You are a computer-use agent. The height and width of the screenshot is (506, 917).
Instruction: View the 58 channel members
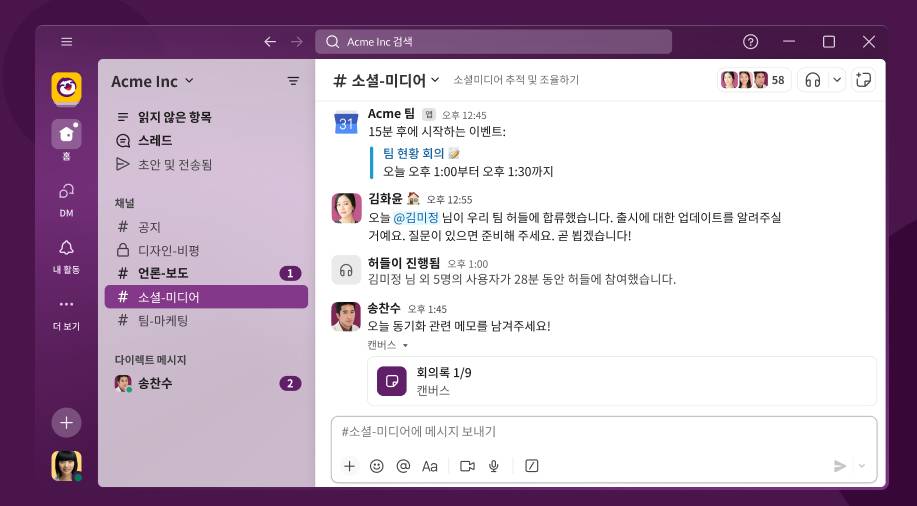[x=754, y=80]
